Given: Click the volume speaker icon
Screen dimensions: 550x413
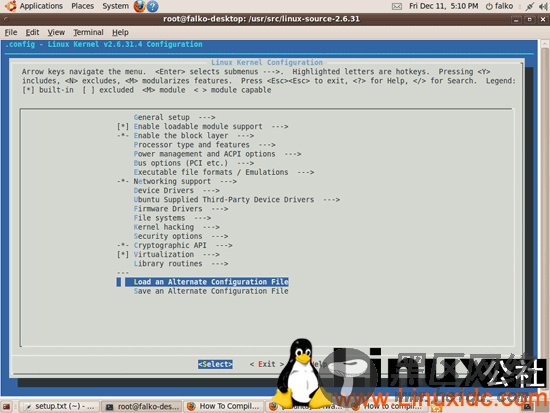Looking at the screenshot, I should pyautogui.click(x=543, y=6).
